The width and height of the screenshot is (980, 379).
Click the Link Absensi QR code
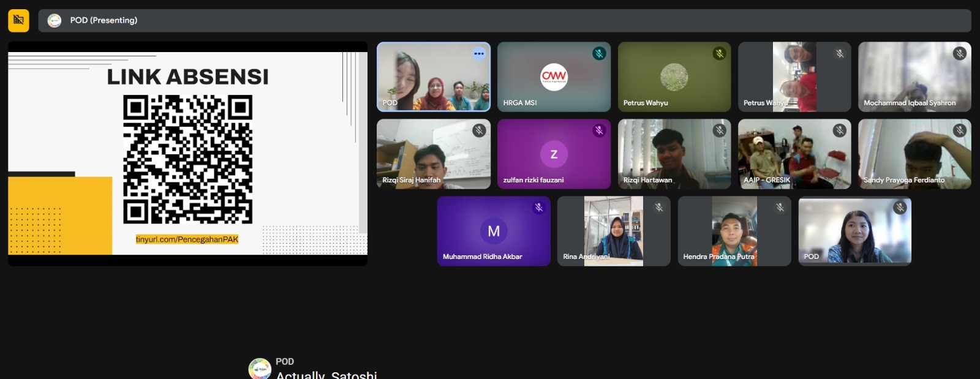tap(187, 159)
